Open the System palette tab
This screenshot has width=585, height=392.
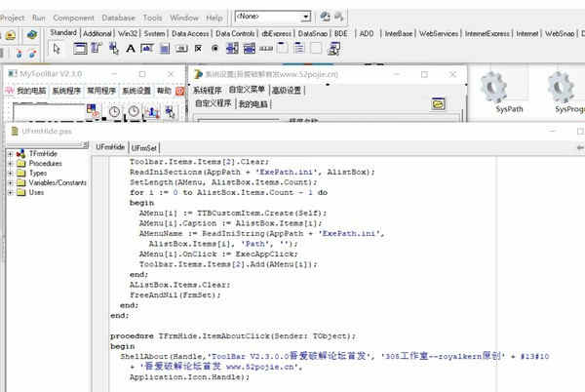154,33
